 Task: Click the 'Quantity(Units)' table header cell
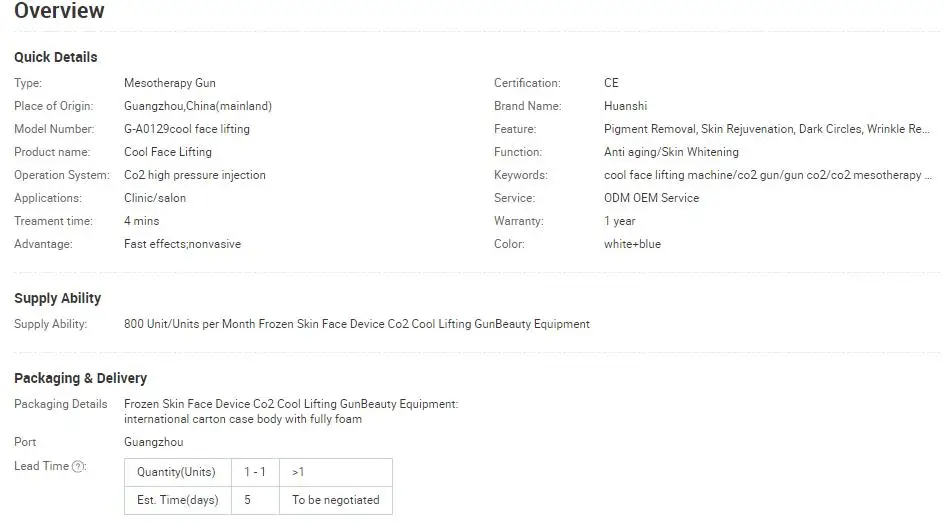(178, 472)
